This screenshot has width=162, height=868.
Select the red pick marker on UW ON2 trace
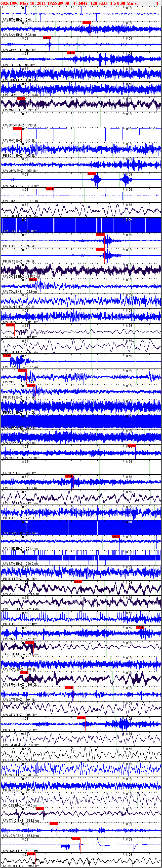pyautogui.click(x=140, y=627)
